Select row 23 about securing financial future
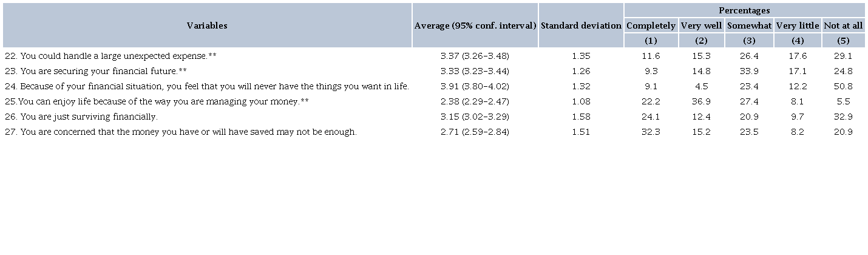The height and width of the screenshot is (255, 868). pos(103,71)
